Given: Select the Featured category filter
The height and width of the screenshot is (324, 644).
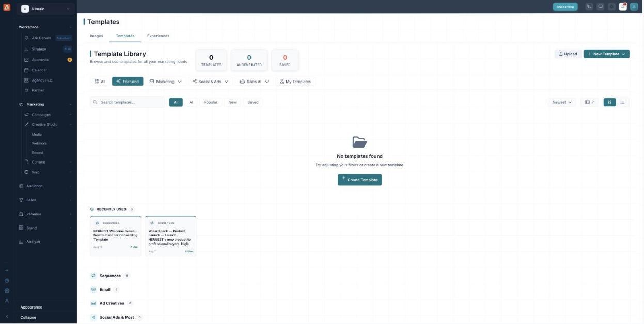Looking at the screenshot, I should 128,82.
